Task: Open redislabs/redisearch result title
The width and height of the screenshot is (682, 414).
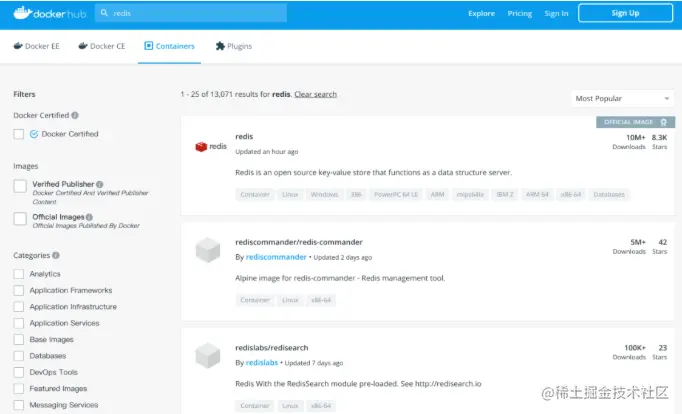Action: point(272,348)
